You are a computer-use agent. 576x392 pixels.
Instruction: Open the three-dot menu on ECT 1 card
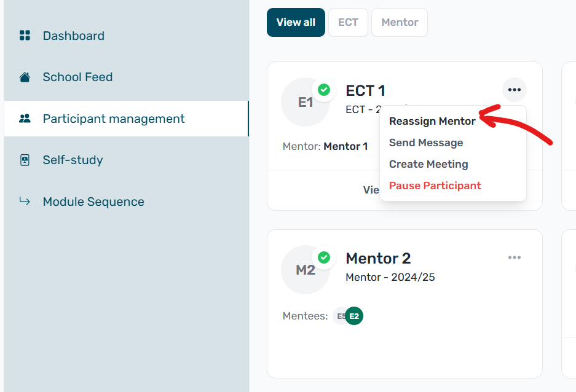515,90
